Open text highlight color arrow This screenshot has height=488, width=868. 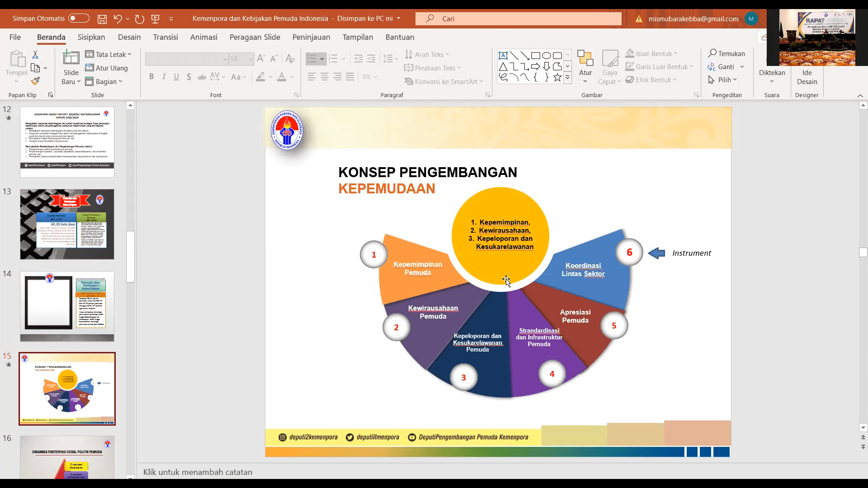click(270, 77)
